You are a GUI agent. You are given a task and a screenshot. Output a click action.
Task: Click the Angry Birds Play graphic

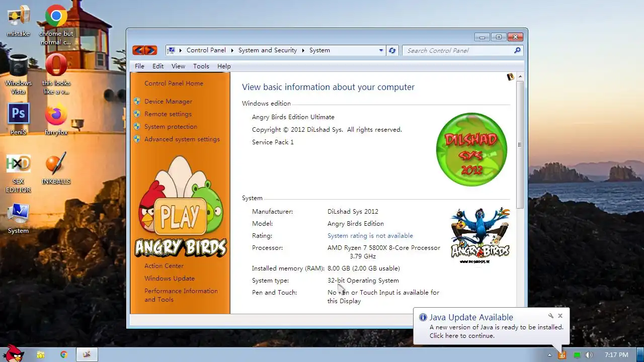pos(180,206)
